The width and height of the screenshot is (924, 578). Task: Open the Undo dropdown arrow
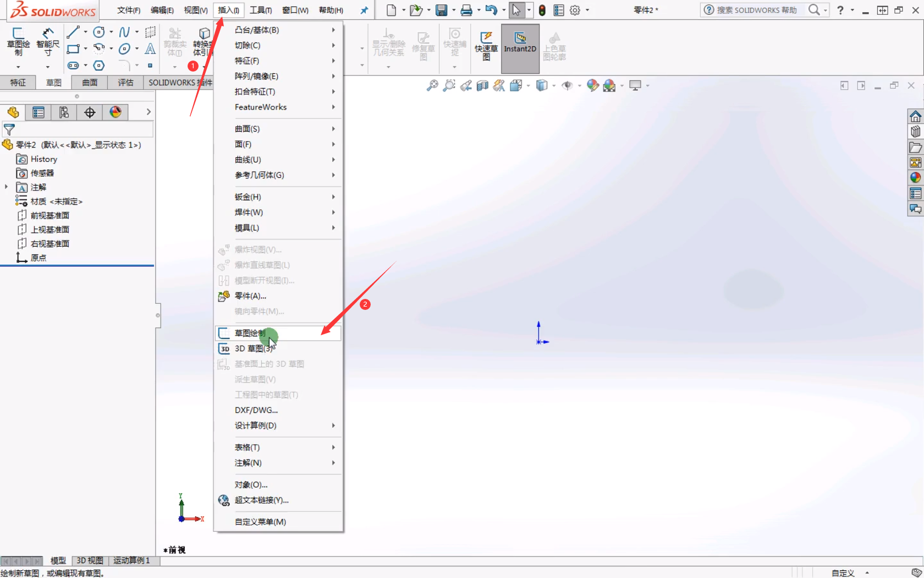pos(504,10)
